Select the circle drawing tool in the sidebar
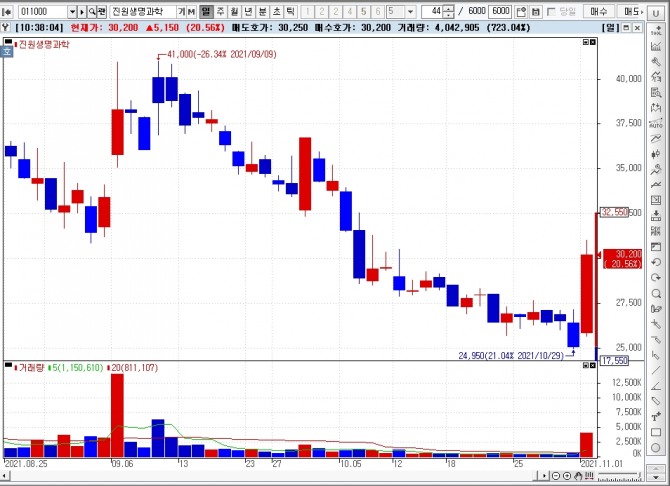 [656, 448]
